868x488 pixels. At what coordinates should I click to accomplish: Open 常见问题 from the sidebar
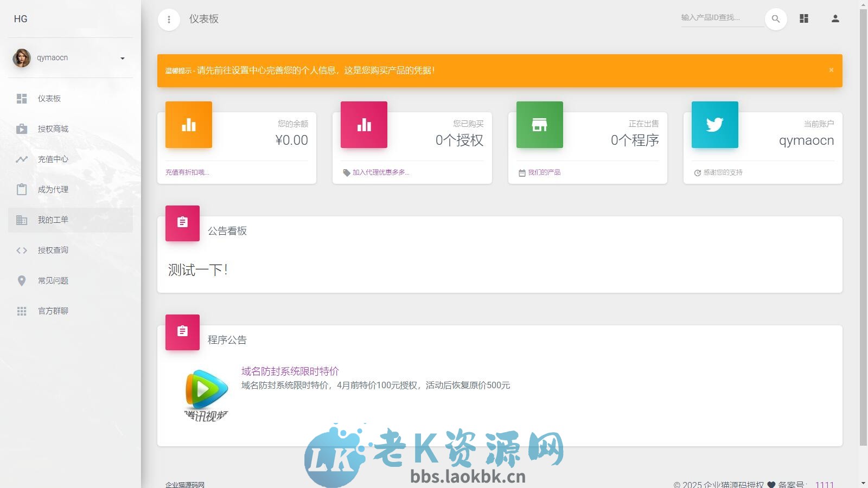(53, 280)
